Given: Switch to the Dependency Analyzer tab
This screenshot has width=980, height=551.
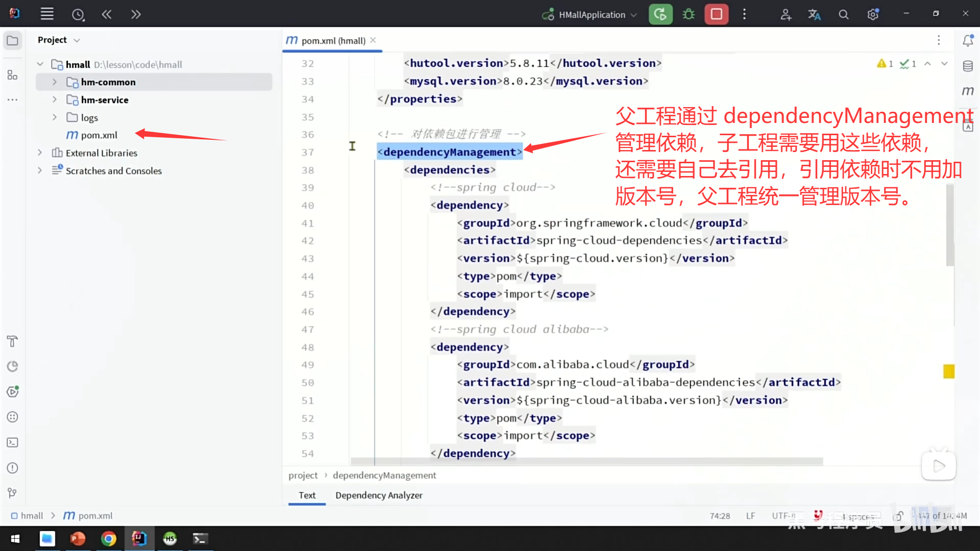Looking at the screenshot, I should click(x=379, y=495).
